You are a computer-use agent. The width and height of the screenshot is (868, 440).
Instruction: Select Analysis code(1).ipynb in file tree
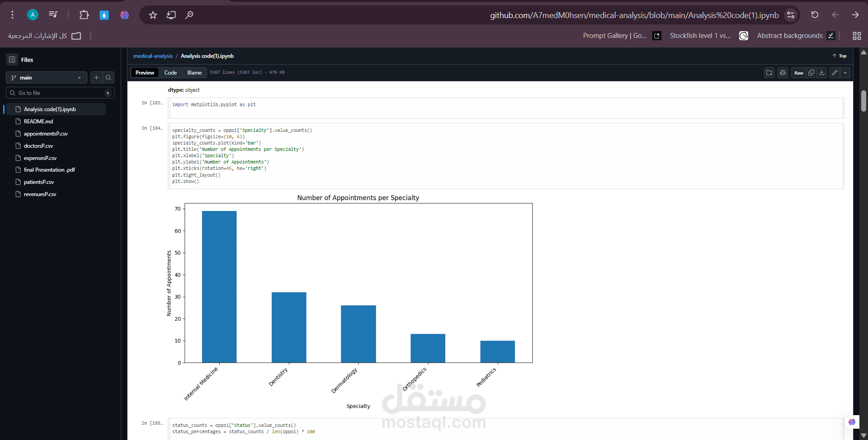pyautogui.click(x=55, y=109)
